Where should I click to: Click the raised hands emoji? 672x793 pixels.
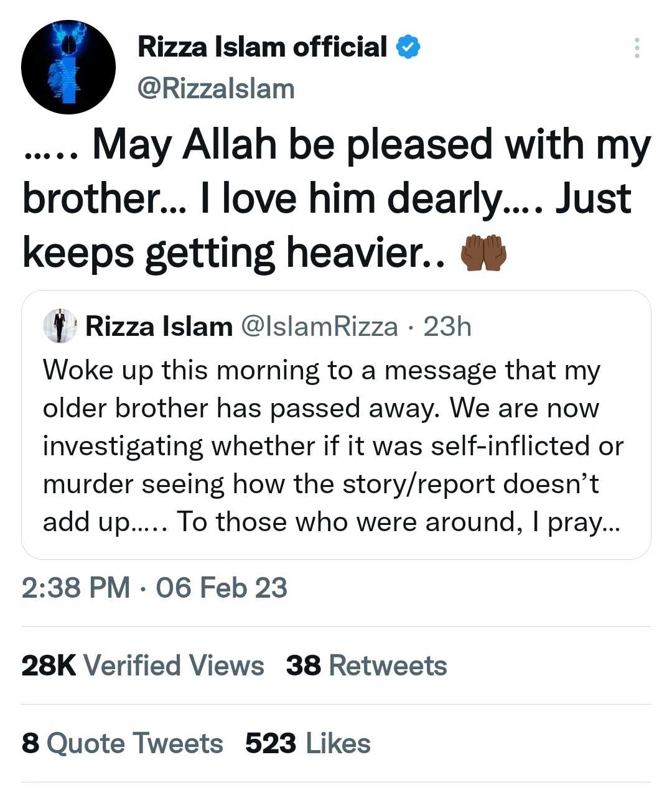pyautogui.click(x=483, y=254)
